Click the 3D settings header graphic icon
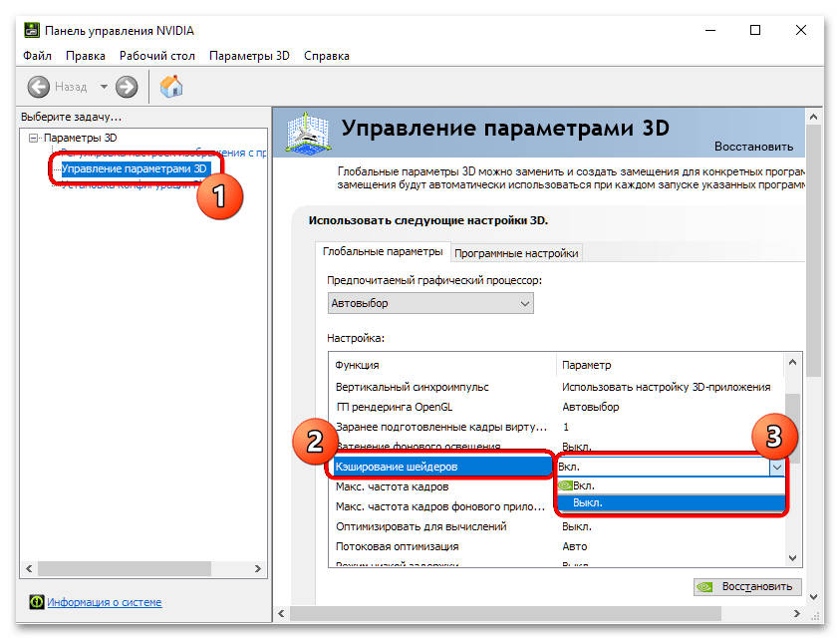Viewport: 840px width, 640px height. click(307, 132)
